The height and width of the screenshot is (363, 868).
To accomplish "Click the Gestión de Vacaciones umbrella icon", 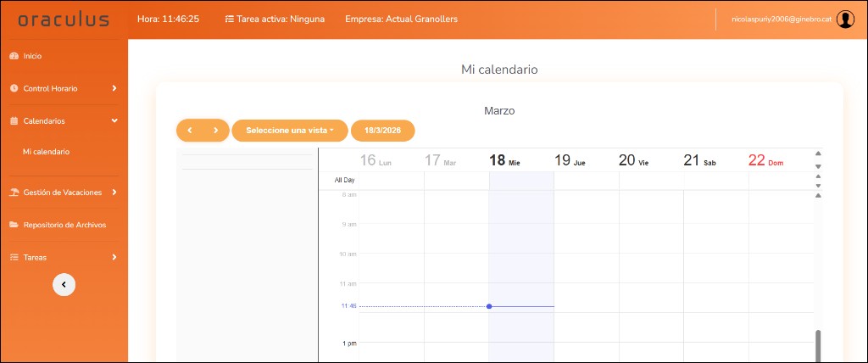I will coord(14,193).
